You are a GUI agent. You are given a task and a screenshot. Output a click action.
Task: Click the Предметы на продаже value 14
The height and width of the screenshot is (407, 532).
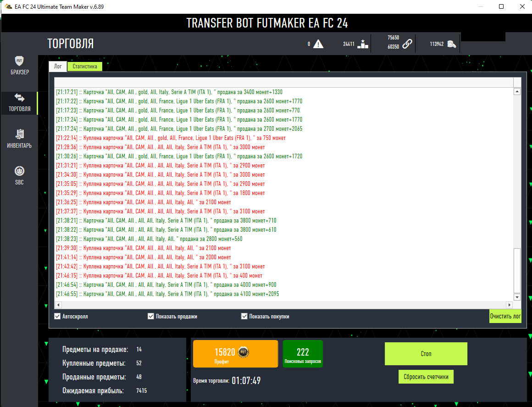pos(139,349)
